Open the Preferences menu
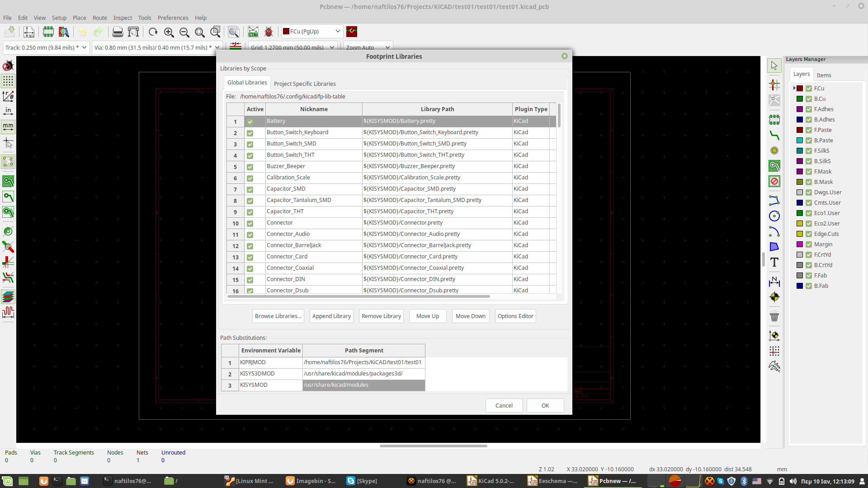The width and height of the screenshot is (868, 488). coord(173,18)
